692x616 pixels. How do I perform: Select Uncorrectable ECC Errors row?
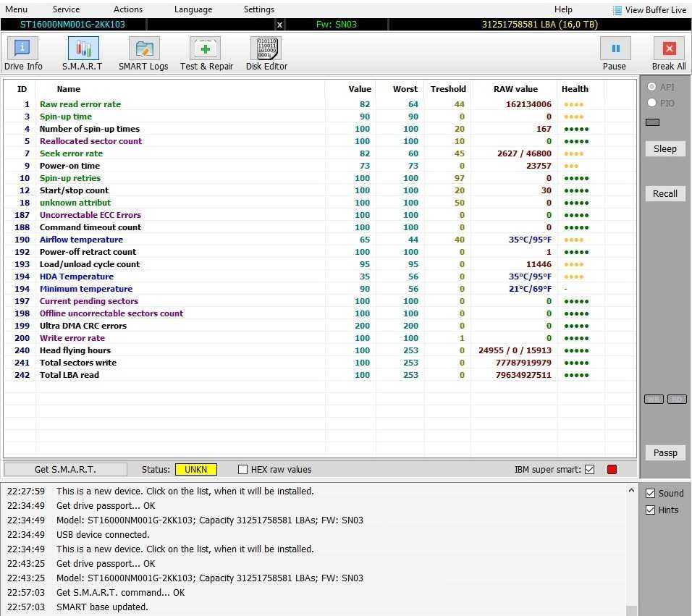tap(320, 215)
